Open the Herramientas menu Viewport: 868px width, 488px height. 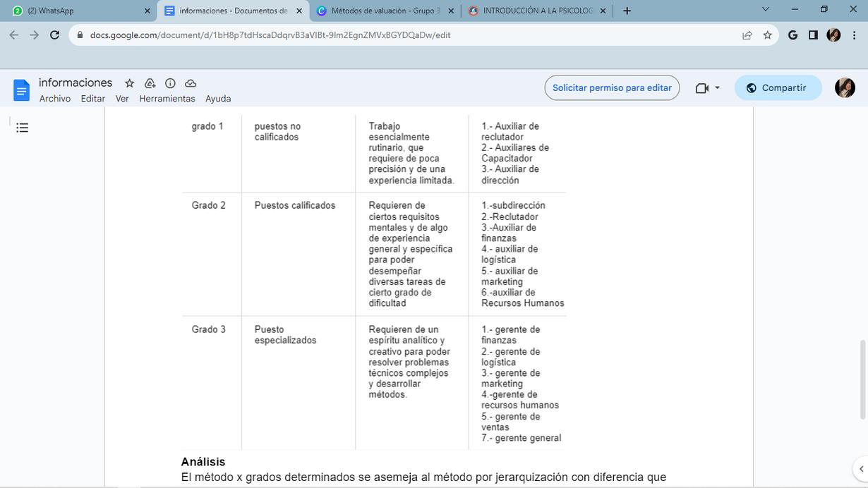pyautogui.click(x=167, y=99)
